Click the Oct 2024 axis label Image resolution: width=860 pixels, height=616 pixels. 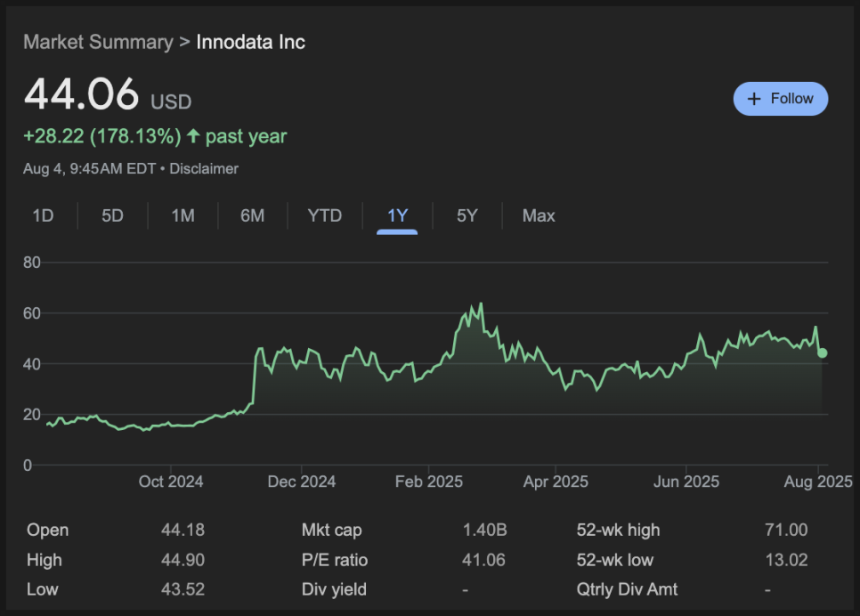click(x=171, y=482)
